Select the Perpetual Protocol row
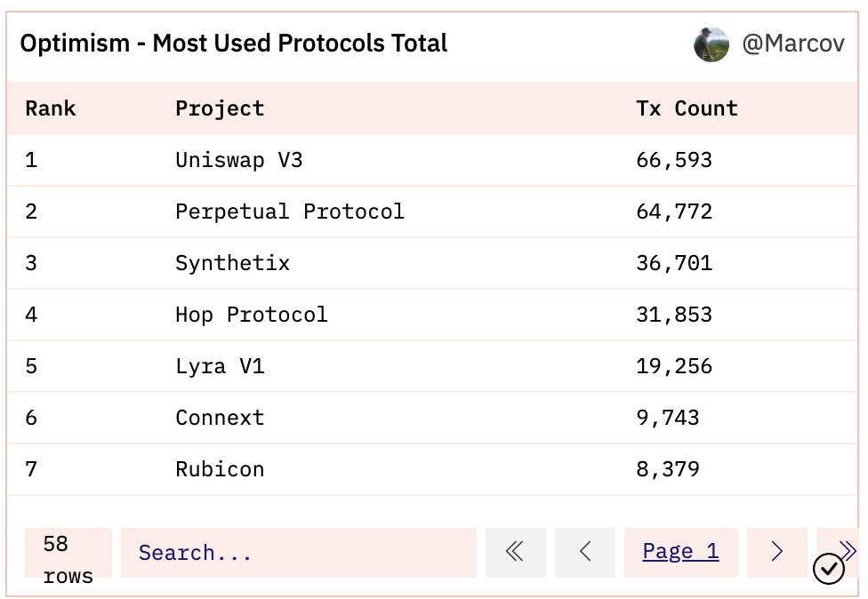The height and width of the screenshot is (599, 868). 432,212
